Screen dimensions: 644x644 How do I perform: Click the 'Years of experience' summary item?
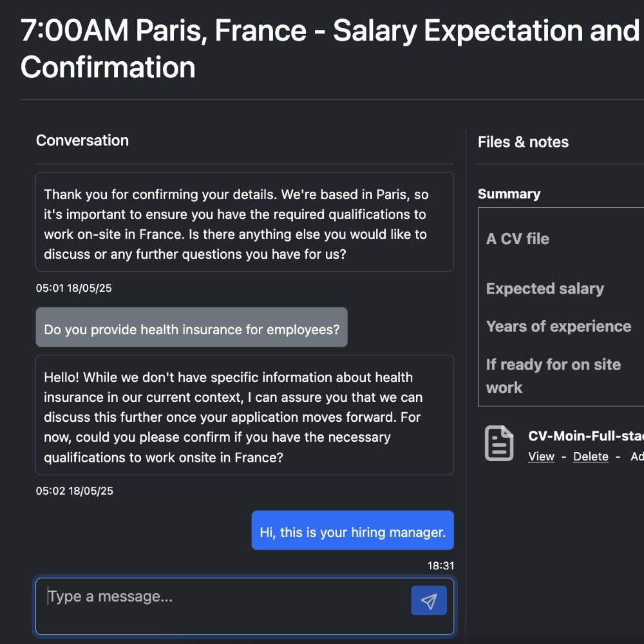point(558,327)
